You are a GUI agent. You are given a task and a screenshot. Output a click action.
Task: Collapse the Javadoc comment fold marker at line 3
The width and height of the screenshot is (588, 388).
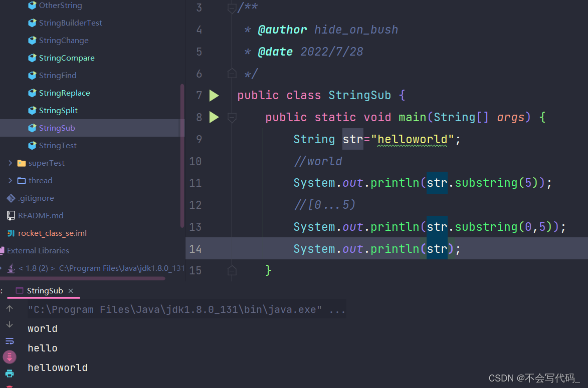(232, 8)
